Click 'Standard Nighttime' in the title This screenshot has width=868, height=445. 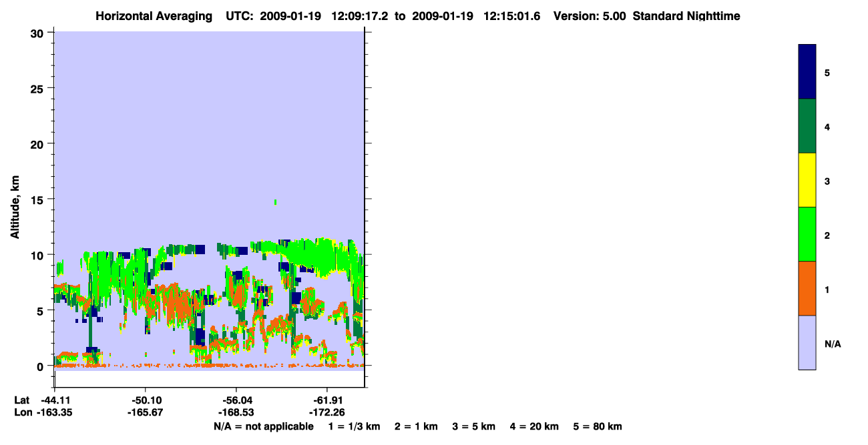pos(686,16)
